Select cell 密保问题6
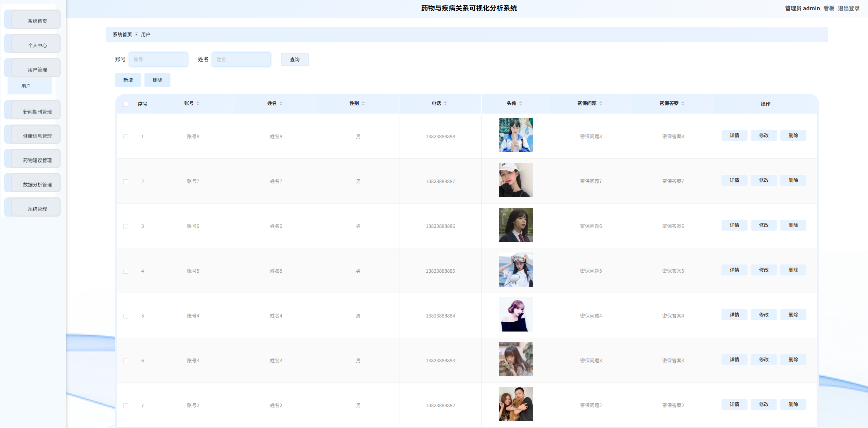Viewport: 868px width, 428px height. pos(591,226)
